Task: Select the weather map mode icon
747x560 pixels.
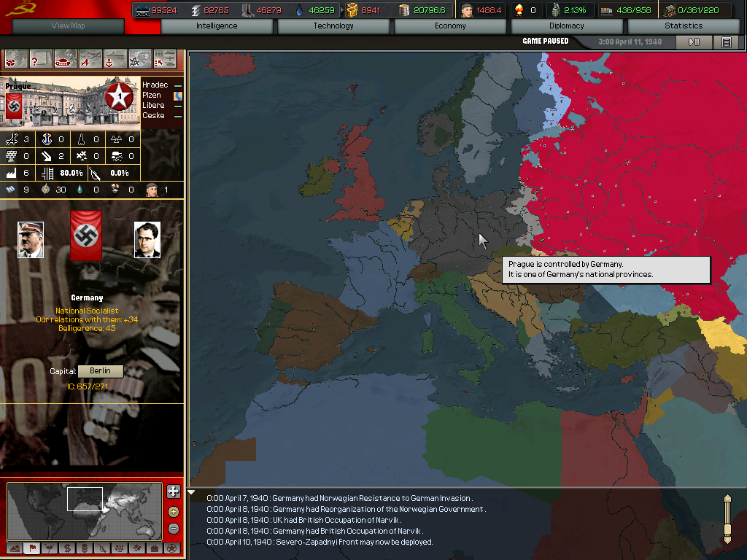Action: click(x=50, y=548)
